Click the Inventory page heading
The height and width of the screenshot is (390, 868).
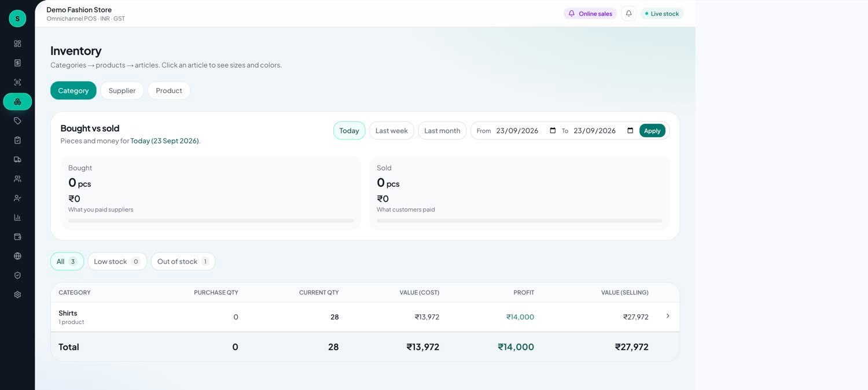[x=76, y=50]
